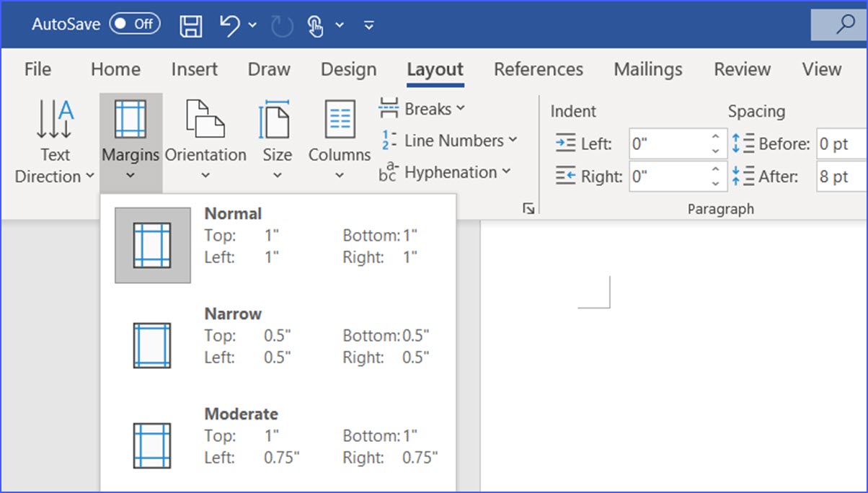
Task: Increase left indent with the up stepper
Action: (714, 138)
